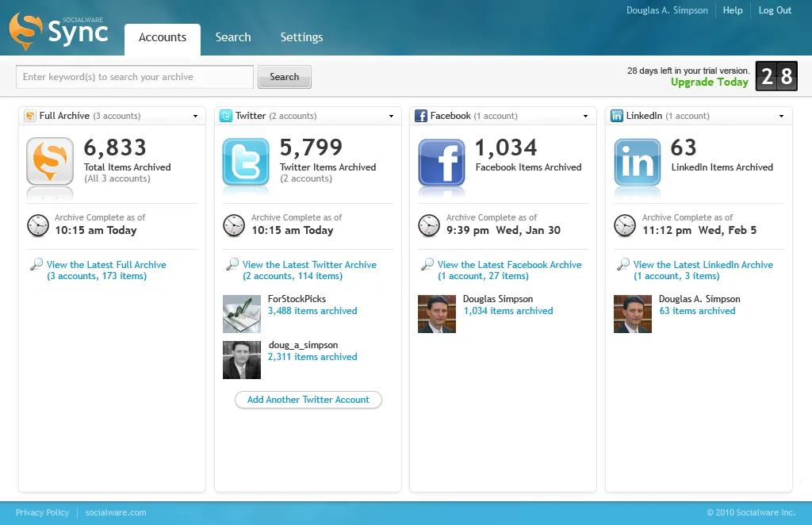Screen dimensions: 812x525
Task: Click the Full Archive panel title
Action: (x=64, y=116)
